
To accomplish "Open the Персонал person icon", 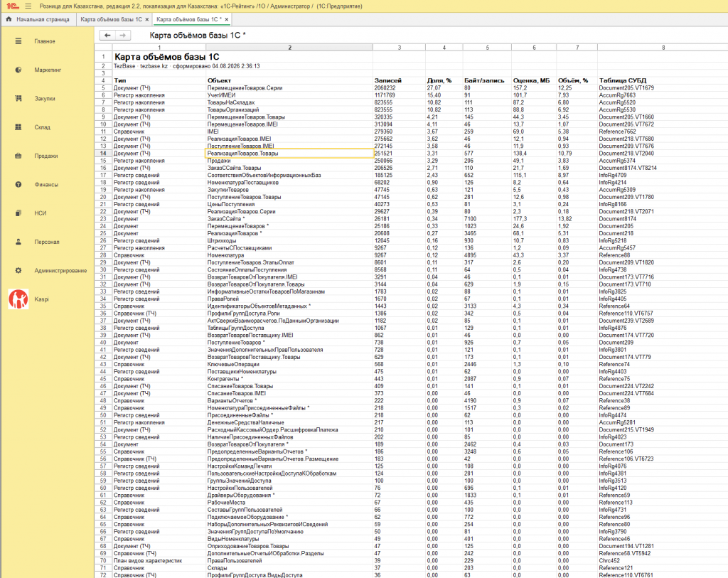I will pos(18,242).
